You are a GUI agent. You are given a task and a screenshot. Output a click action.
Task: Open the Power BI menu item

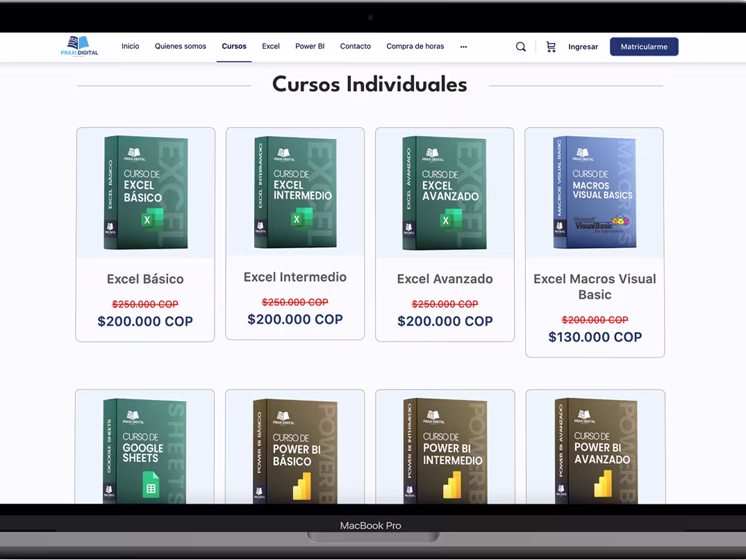click(310, 46)
